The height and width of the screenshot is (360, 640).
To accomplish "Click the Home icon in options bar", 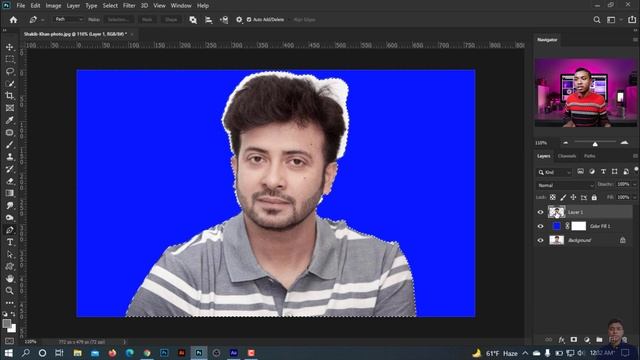I will [13, 20].
